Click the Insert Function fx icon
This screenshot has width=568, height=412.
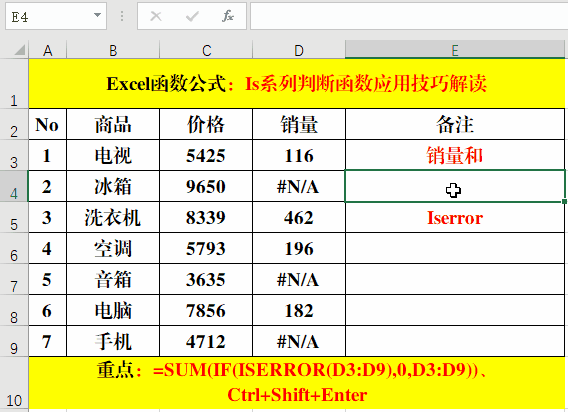(227, 16)
